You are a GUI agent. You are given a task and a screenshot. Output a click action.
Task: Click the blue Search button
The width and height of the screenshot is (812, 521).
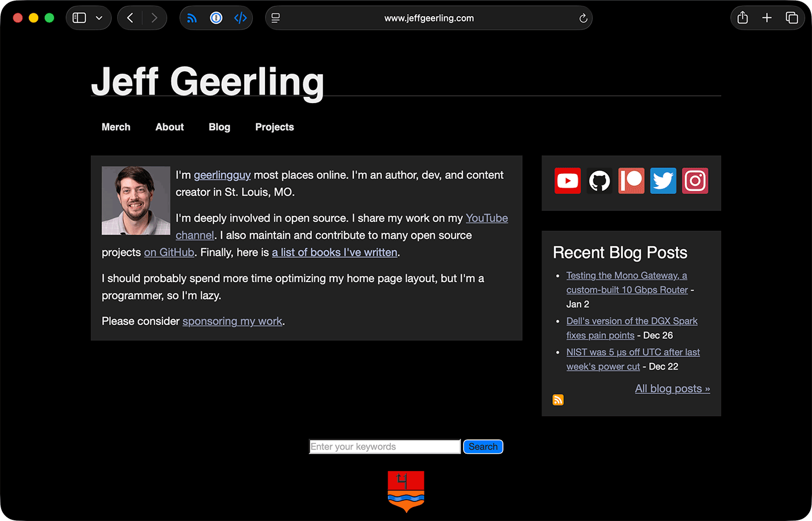pos(483,447)
